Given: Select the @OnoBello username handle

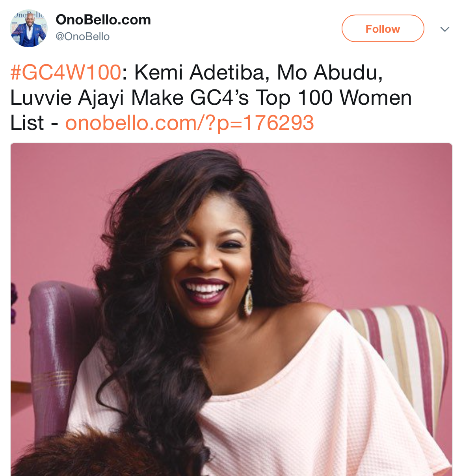Looking at the screenshot, I should pyautogui.click(x=83, y=37).
